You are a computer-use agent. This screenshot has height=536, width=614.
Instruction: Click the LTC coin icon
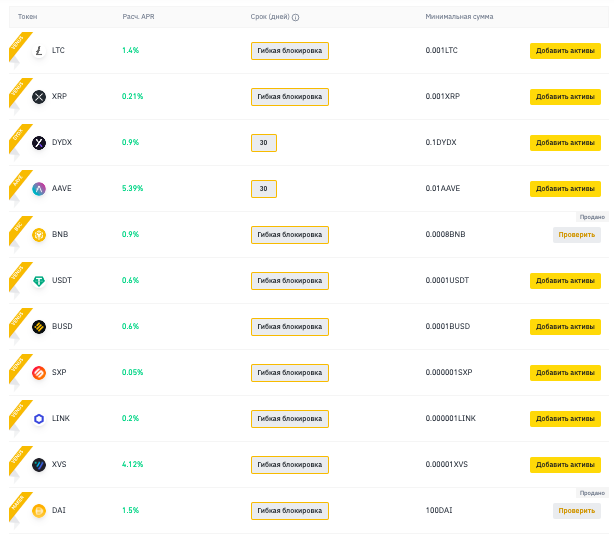[x=39, y=51]
